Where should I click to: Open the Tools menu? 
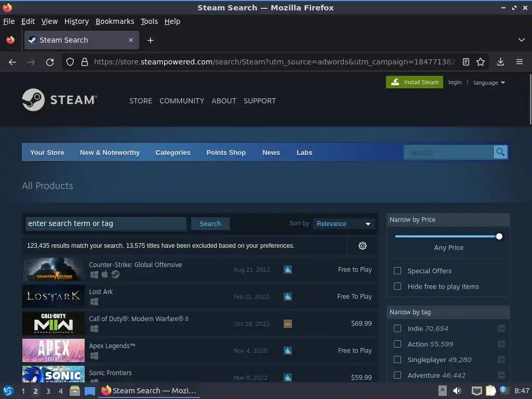[x=149, y=21]
